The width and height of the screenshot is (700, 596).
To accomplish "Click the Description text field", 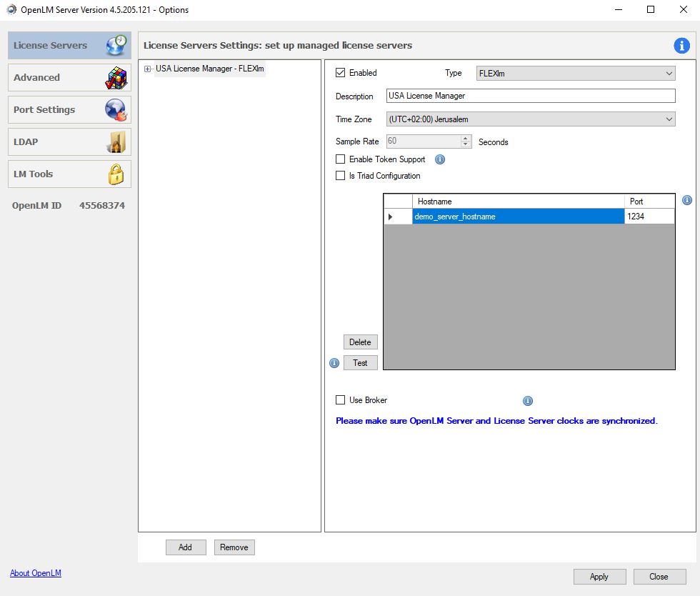I will pyautogui.click(x=530, y=96).
